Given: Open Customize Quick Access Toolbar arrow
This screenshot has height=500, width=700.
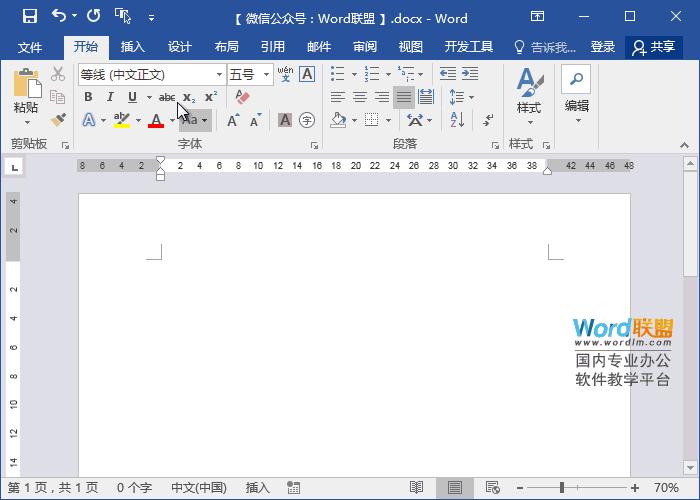Looking at the screenshot, I should (151, 18).
